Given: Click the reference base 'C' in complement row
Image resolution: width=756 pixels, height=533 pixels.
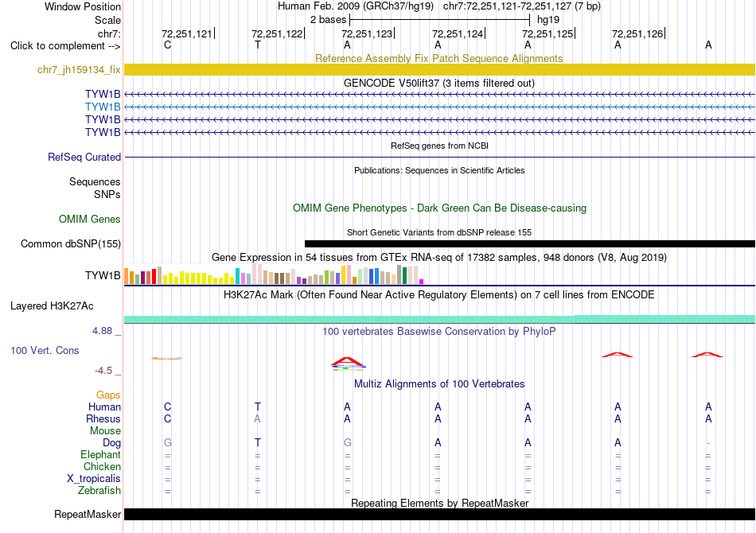Looking at the screenshot, I should point(167,45).
